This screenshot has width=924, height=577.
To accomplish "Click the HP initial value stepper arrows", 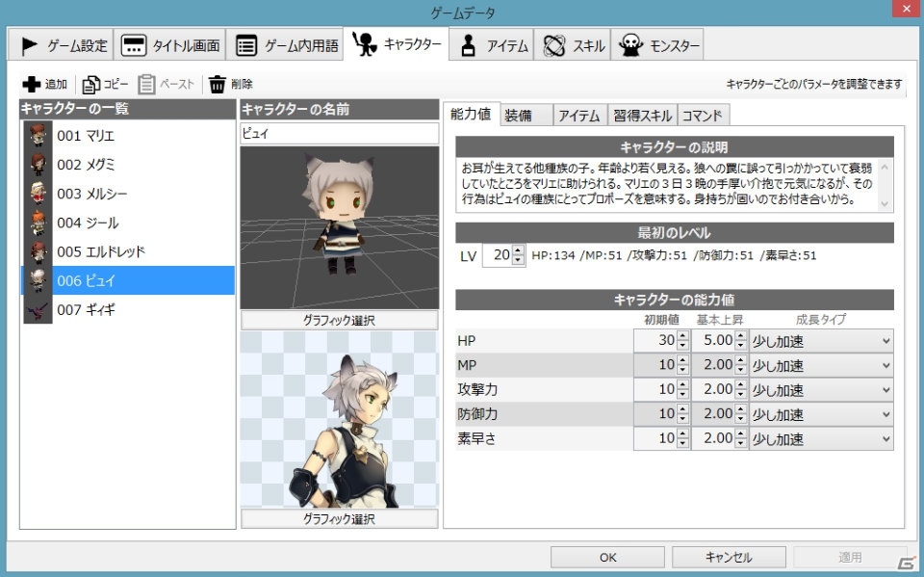I will tap(683, 340).
